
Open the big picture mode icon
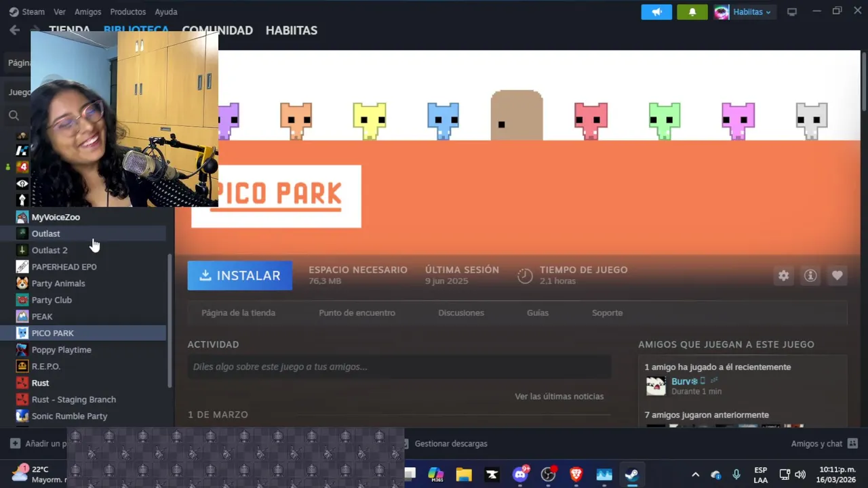click(x=791, y=12)
